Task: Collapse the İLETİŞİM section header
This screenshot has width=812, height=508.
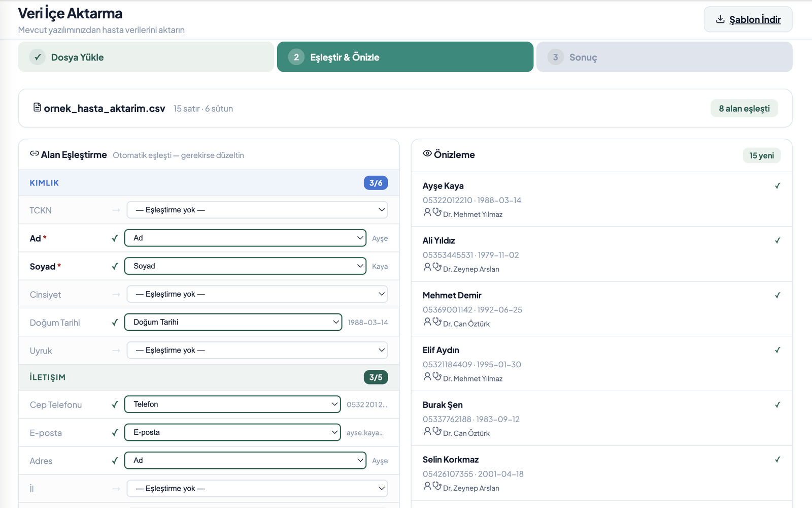Action: click(209, 377)
